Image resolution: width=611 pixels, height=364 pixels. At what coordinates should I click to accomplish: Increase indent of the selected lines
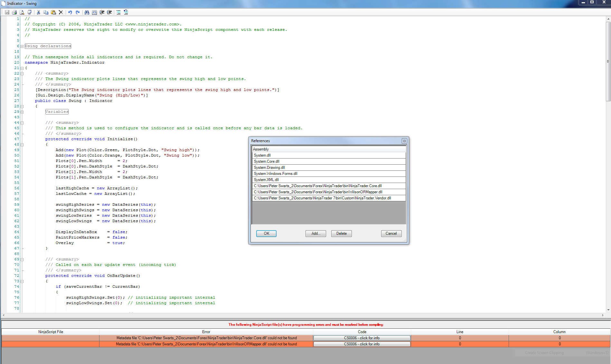pyautogui.click(x=109, y=12)
